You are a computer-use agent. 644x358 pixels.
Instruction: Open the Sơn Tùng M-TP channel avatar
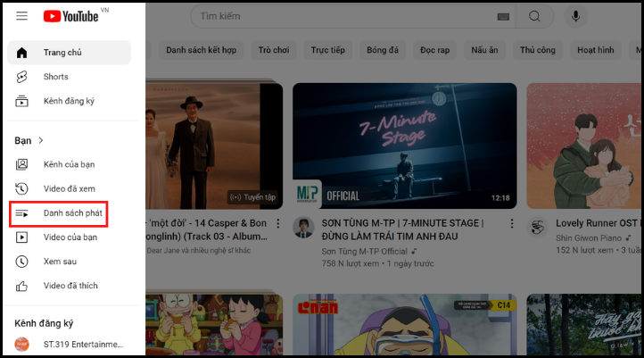tap(303, 228)
